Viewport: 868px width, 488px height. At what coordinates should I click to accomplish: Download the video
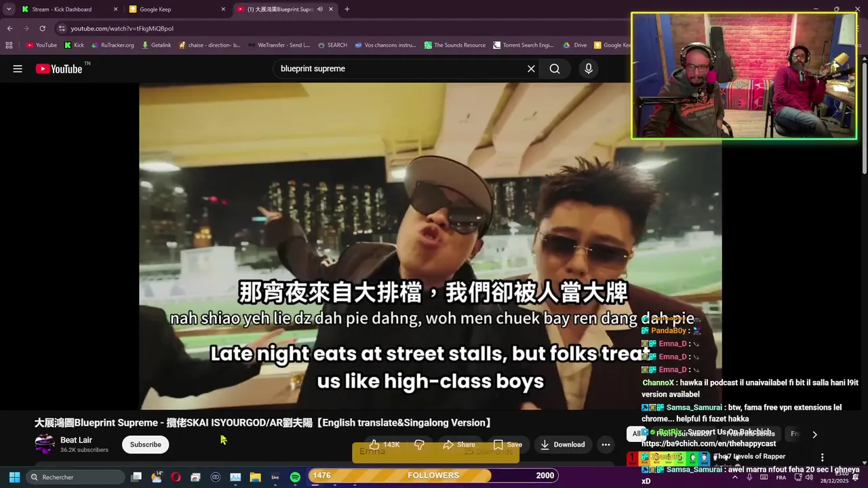coord(562,445)
